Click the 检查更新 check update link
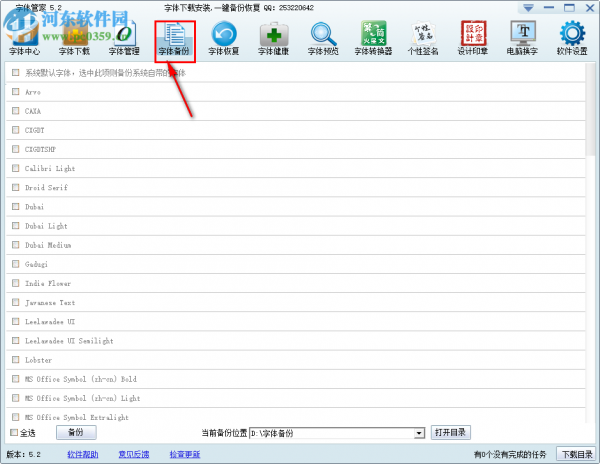Viewport: 600px width, 464px height. [x=185, y=454]
